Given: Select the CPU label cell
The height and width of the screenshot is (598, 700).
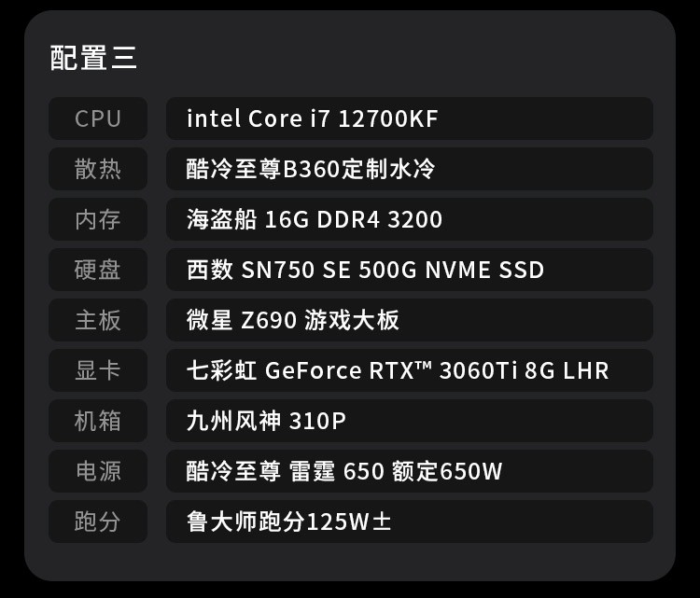Looking at the screenshot, I should 98,119.
